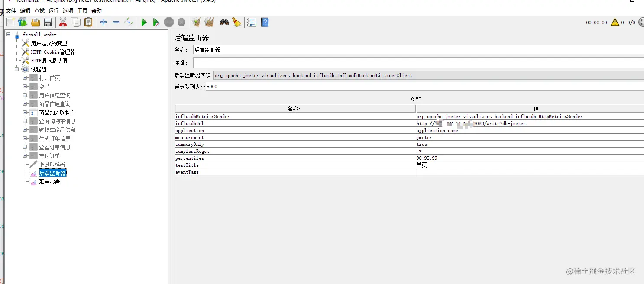The height and width of the screenshot is (284, 644).
Task: Click the yellow warning triangle icon
Action: tap(615, 23)
